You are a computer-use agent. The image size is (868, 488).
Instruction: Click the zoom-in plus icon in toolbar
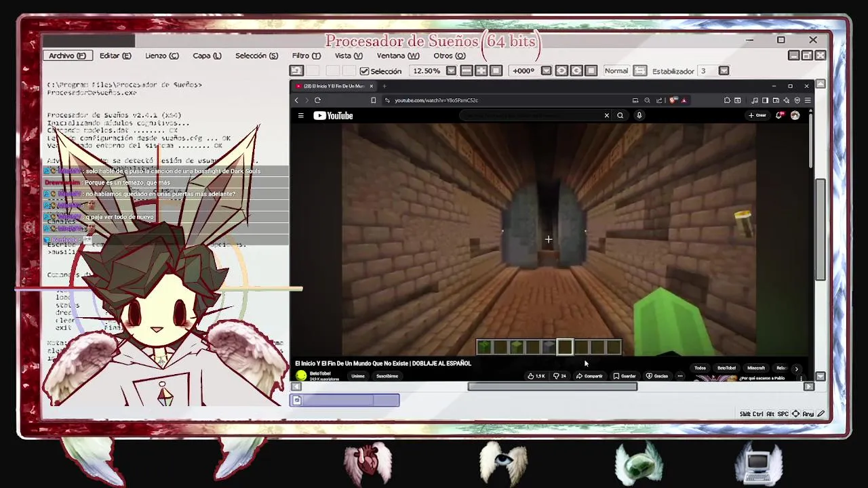point(481,70)
